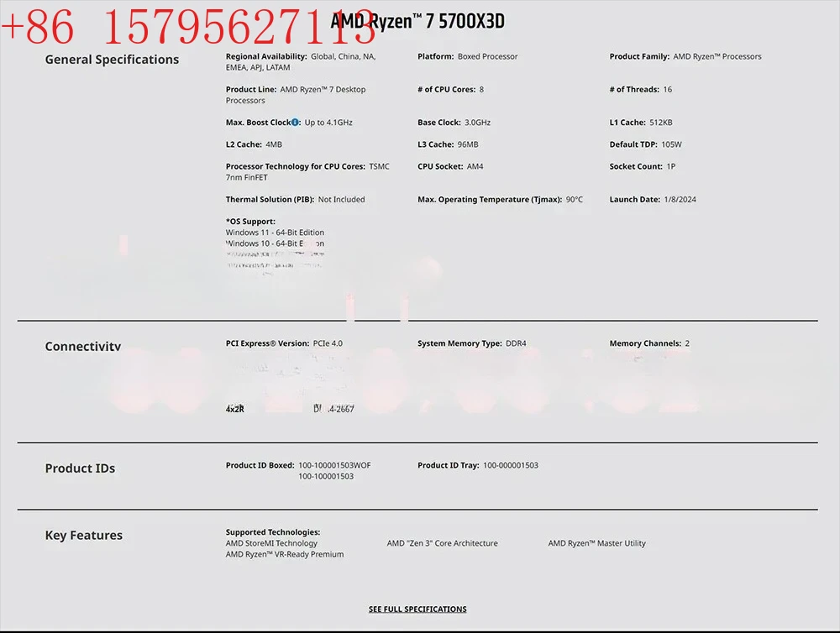Viewport: 840px width, 633px height.
Task: Click the Launch Date 1/8/2024 entry
Action: (x=655, y=199)
